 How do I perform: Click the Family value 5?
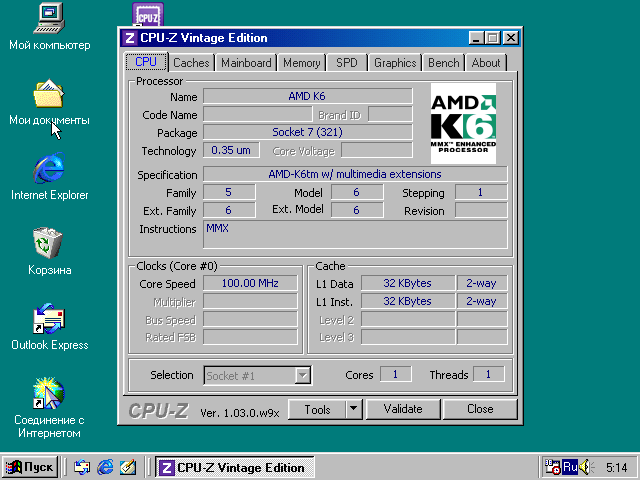(x=229, y=192)
